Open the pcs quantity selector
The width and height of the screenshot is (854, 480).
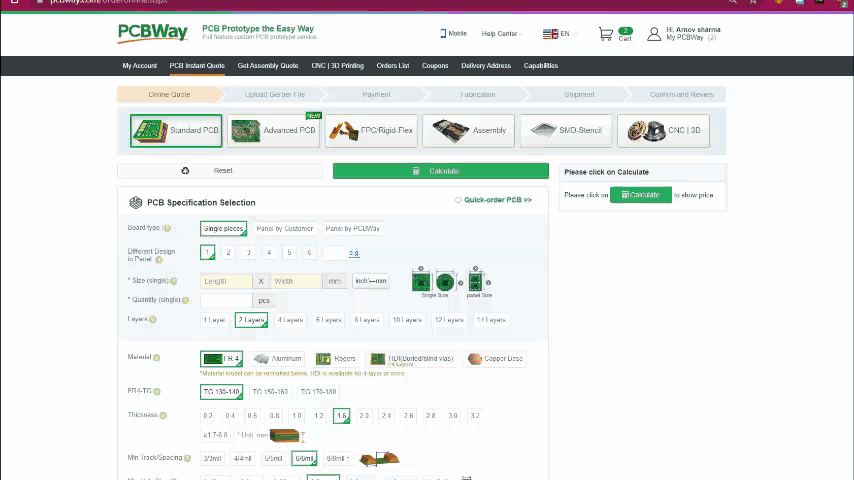(x=264, y=301)
